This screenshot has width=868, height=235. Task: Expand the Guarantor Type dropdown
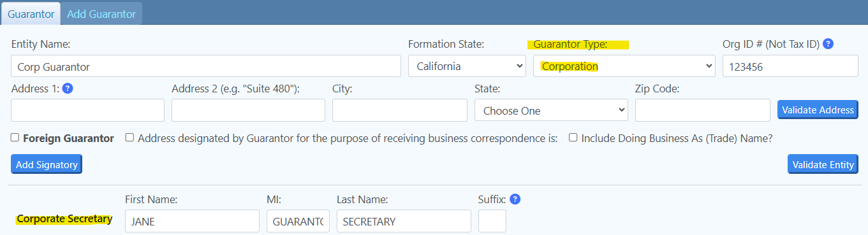624,66
